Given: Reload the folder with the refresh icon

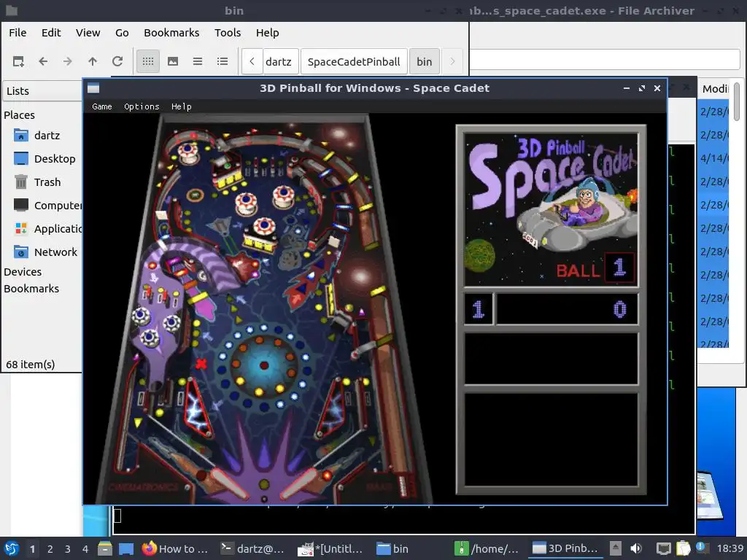Looking at the screenshot, I should pyautogui.click(x=117, y=61).
